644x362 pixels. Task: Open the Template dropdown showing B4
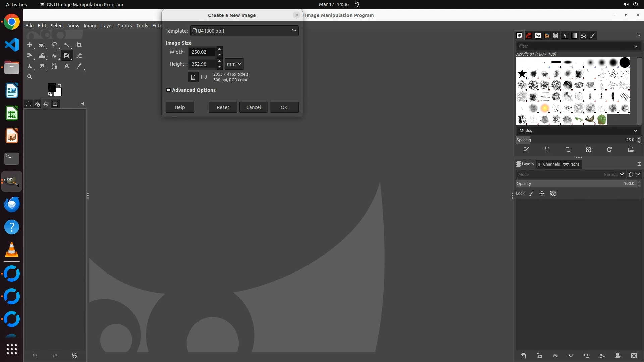tap(244, 31)
